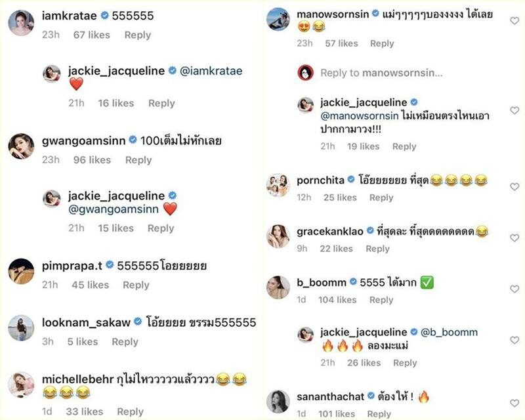Open the @iamkratae mention link

click(x=211, y=71)
